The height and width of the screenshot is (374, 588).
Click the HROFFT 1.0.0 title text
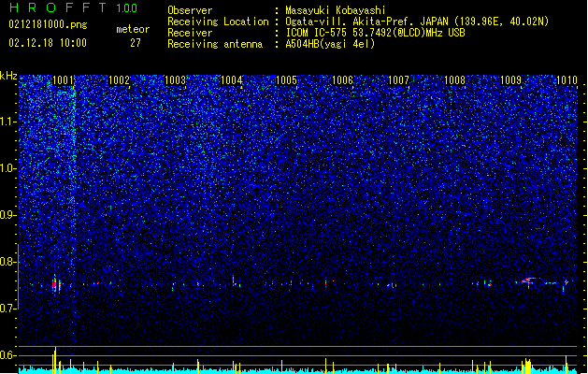pos(73,7)
